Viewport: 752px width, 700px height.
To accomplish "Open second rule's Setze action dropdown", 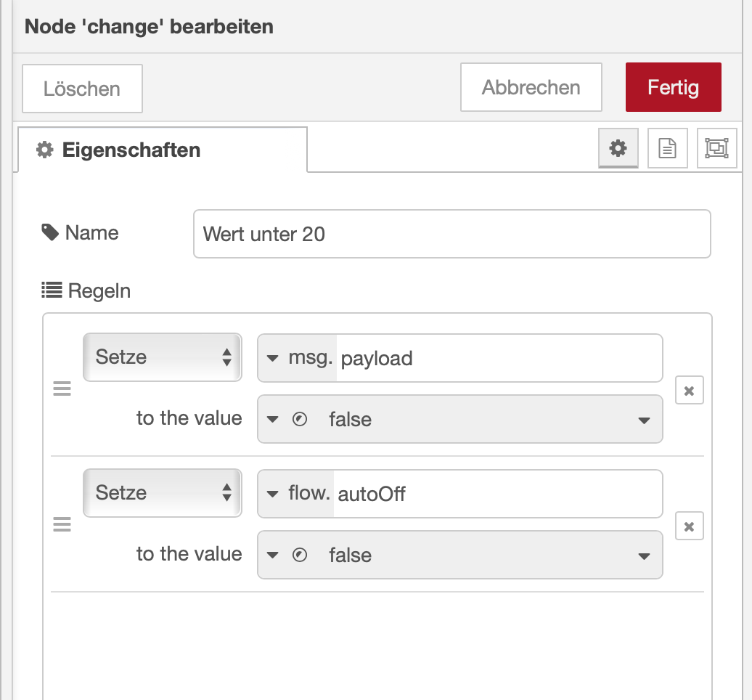I will pos(163,493).
